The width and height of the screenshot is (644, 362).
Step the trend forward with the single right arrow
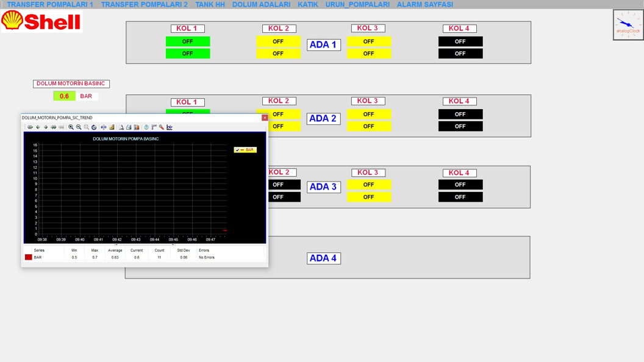tap(46, 127)
